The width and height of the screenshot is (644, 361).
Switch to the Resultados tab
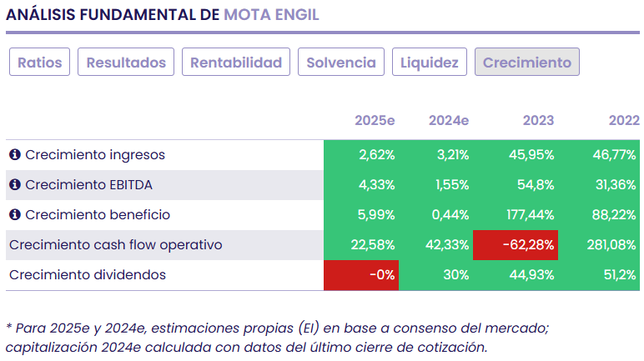pos(127,63)
